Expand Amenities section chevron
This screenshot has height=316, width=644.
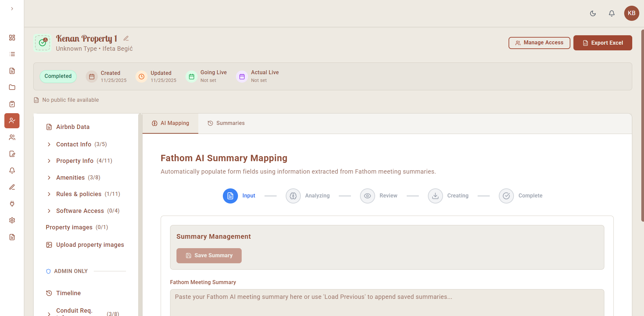pyautogui.click(x=49, y=178)
